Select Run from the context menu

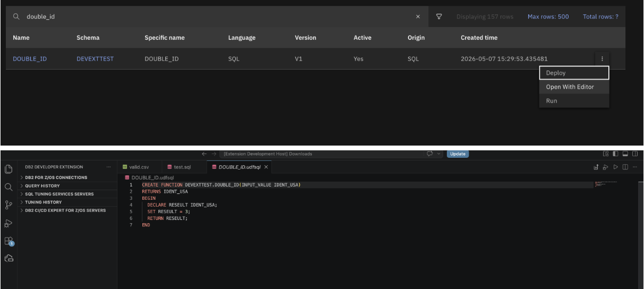click(x=574, y=100)
